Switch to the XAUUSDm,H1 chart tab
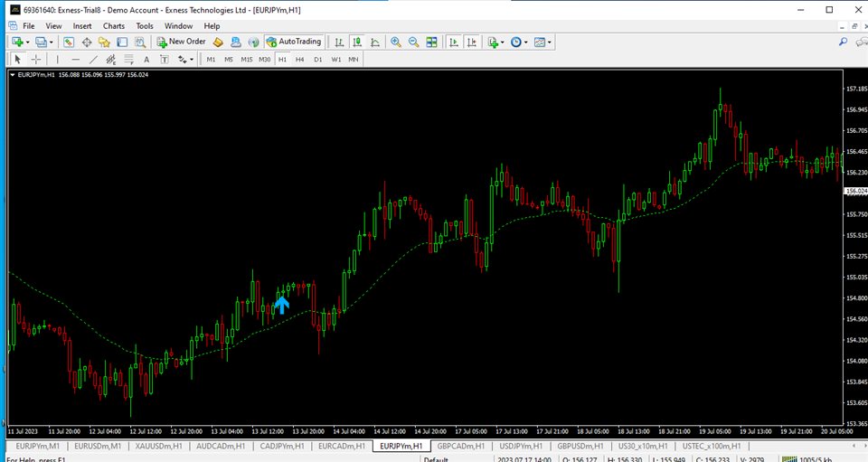 coord(158,446)
